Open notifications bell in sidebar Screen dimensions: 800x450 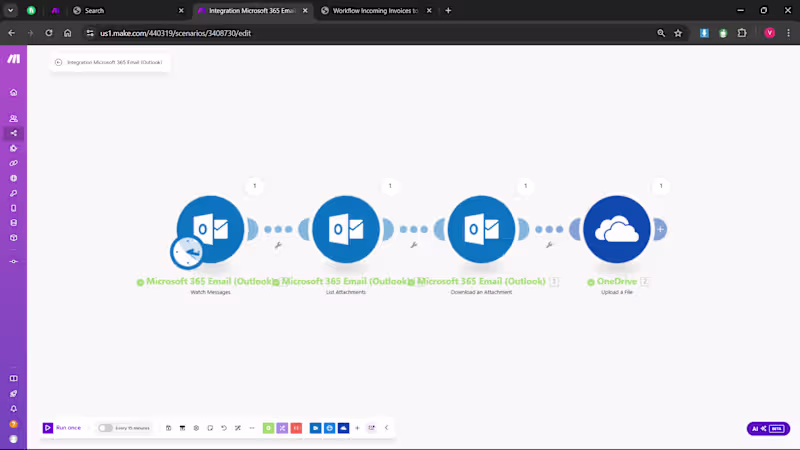coord(14,409)
